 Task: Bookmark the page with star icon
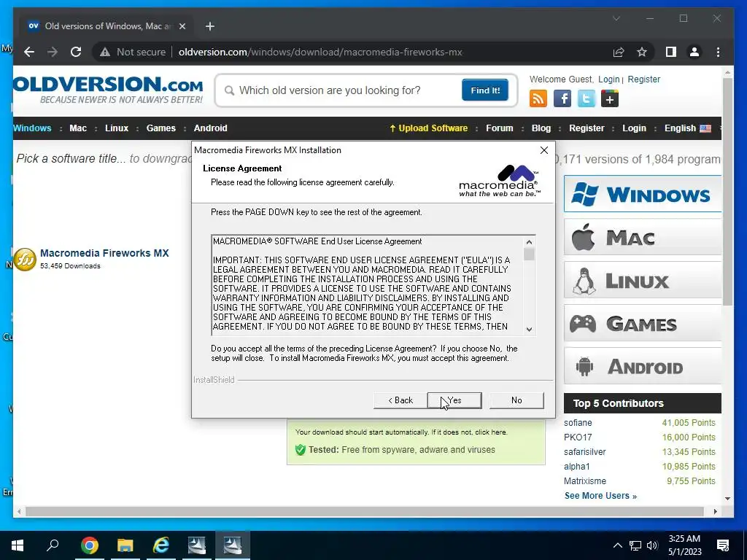point(642,52)
